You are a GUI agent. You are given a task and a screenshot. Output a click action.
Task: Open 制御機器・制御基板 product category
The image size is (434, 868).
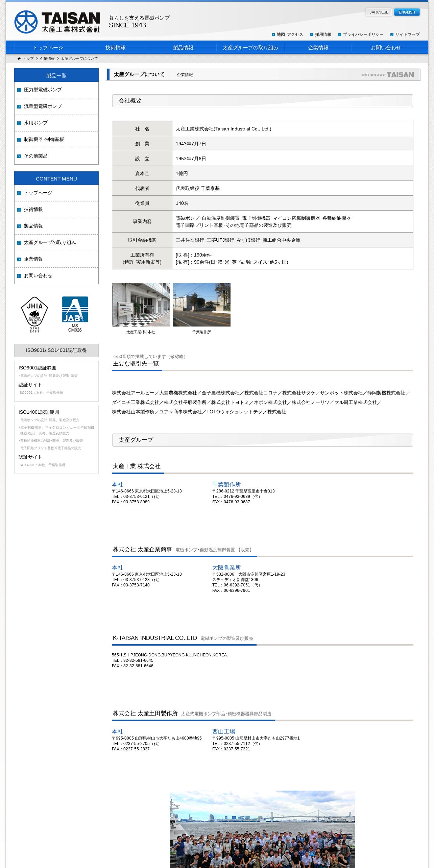pyautogui.click(x=56, y=140)
